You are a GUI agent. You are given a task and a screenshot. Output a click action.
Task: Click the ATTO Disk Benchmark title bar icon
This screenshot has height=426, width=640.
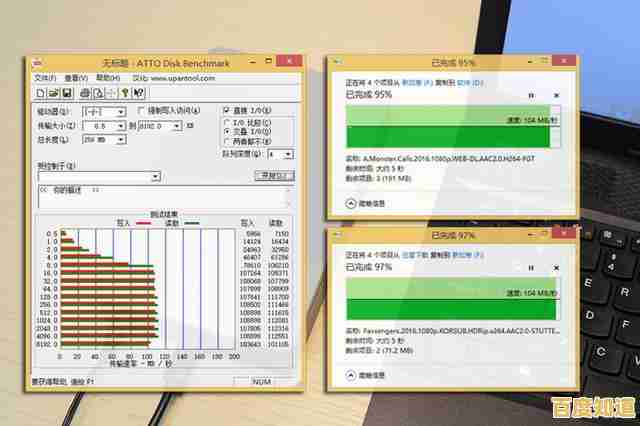click(37, 63)
